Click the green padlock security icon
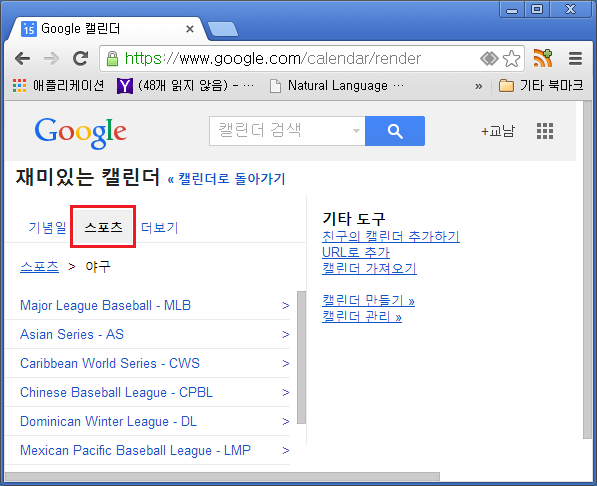This screenshot has height=486, width=597. coord(112,58)
